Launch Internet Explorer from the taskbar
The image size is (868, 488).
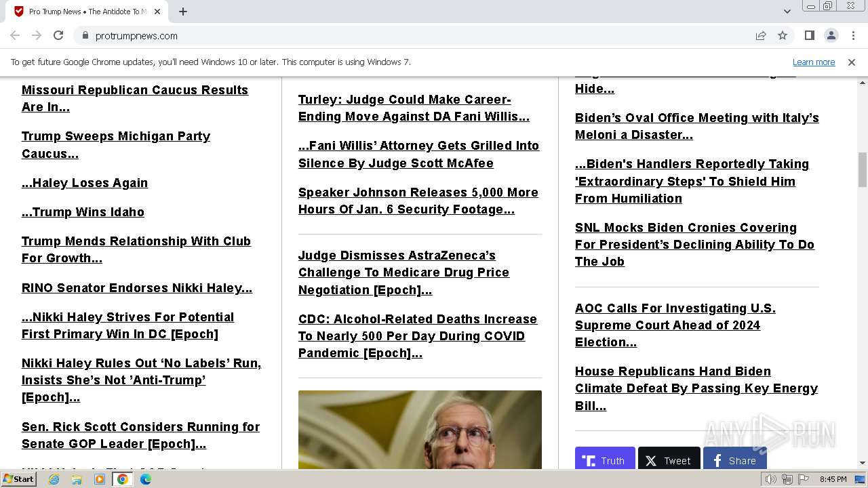[x=54, y=479]
